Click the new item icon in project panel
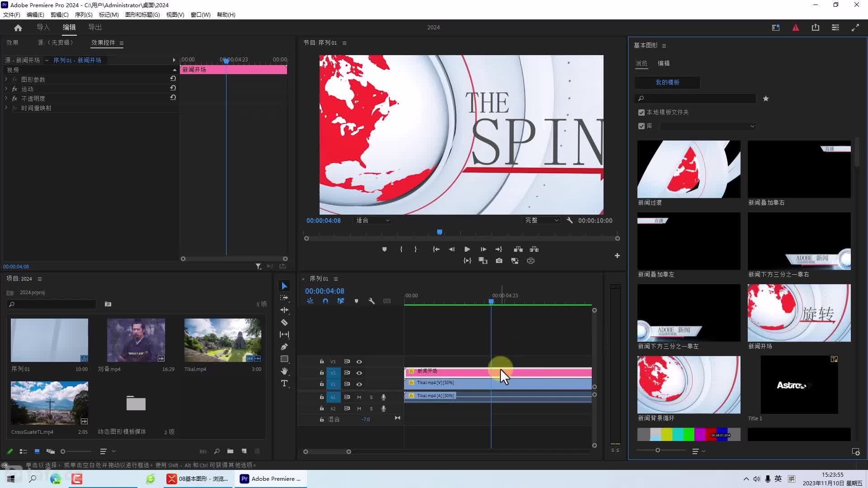Viewport: 868px width, 488px height. click(244, 451)
